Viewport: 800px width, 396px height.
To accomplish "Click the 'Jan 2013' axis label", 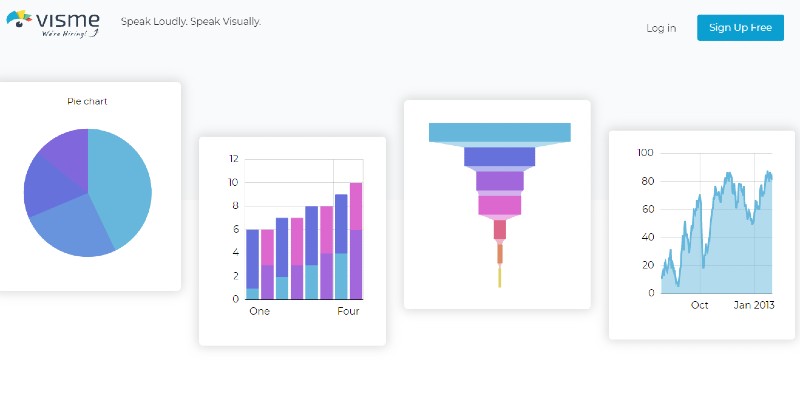I will point(754,305).
